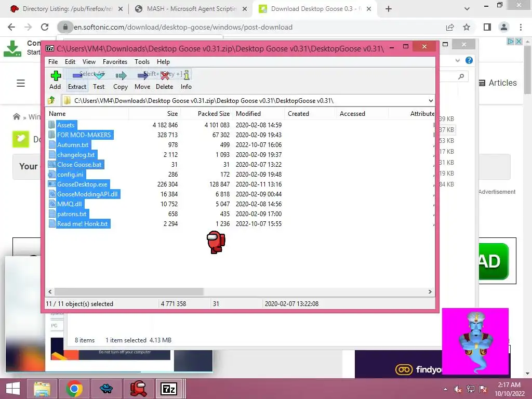
Task: Open the Chrome three-dot menu
Action: [x=521, y=27]
